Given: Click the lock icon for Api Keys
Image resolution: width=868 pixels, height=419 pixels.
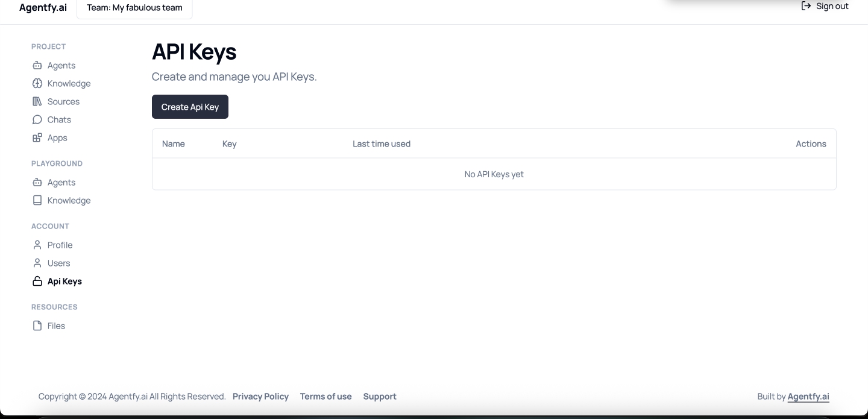Looking at the screenshot, I should tap(37, 281).
